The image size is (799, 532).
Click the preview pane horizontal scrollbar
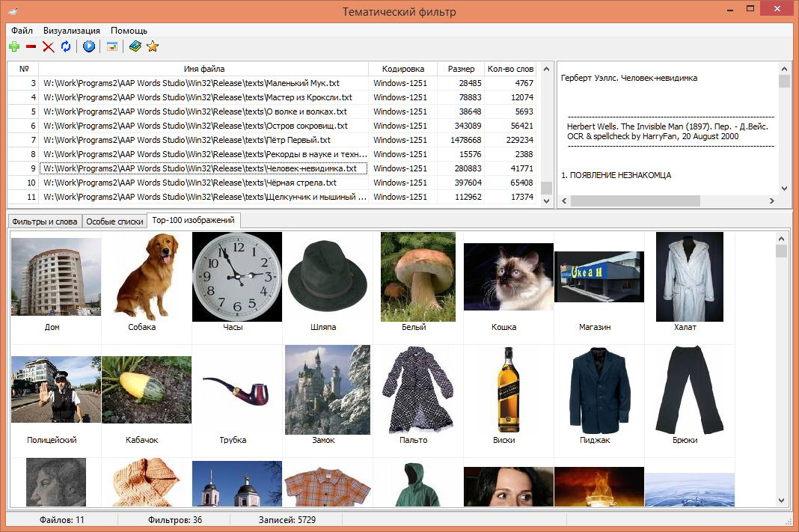(x=634, y=201)
